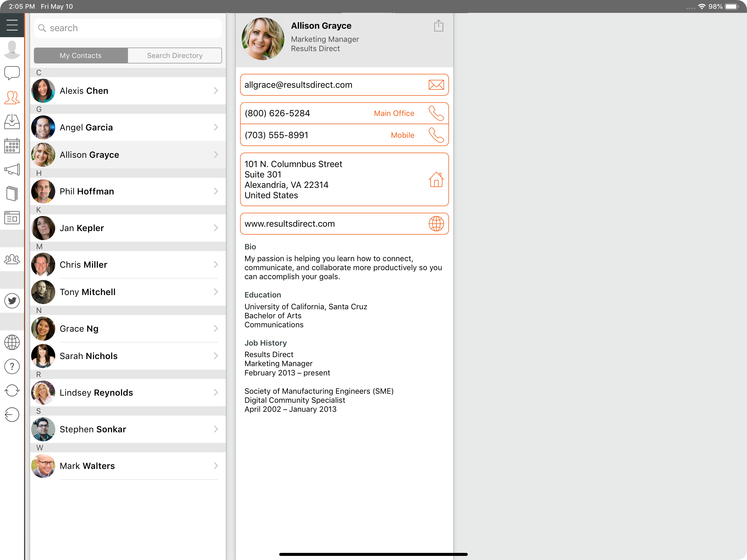Tap the 2:05 PM clock in status bar
This screenshot has width=747, height=560.
click(x=22, y=6)
